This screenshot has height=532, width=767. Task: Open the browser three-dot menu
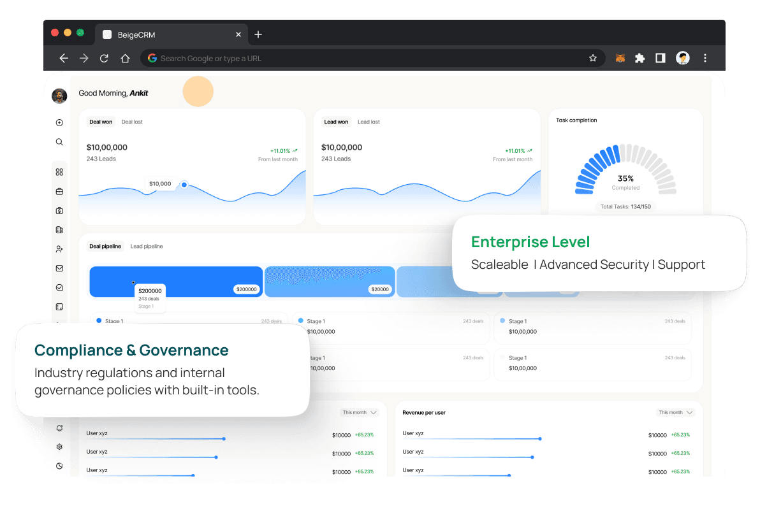705,58
